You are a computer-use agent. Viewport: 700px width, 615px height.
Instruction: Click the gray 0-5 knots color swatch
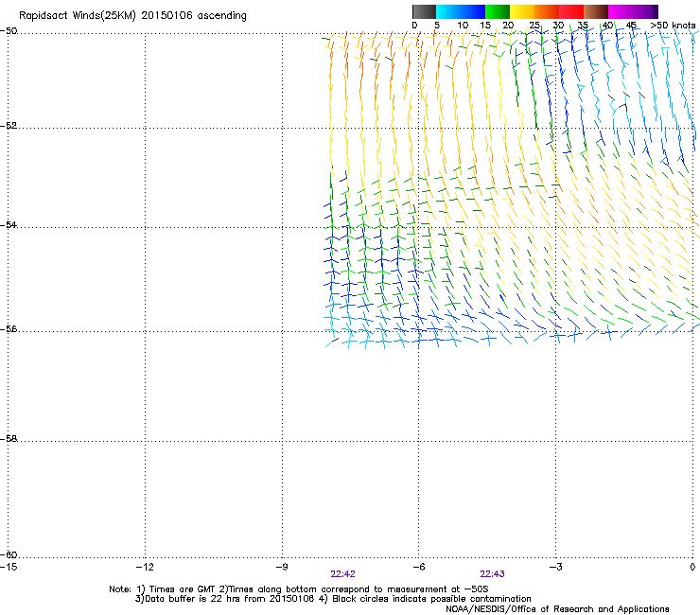point(424,11)
